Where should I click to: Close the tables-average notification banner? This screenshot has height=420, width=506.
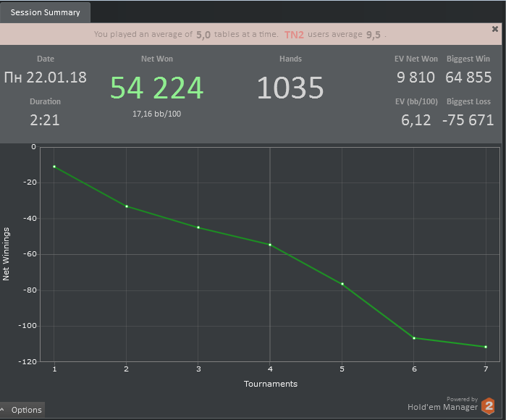(x=494, y=29)
